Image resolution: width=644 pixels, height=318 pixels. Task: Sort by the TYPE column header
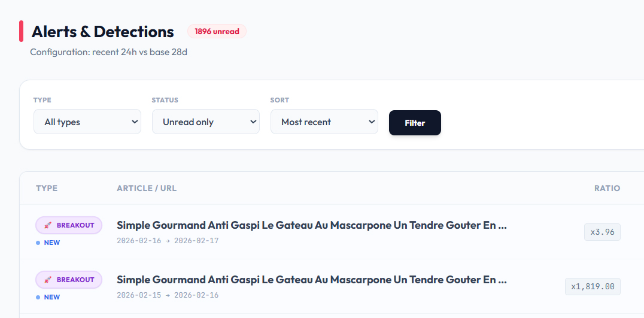[x=47, y=188]
